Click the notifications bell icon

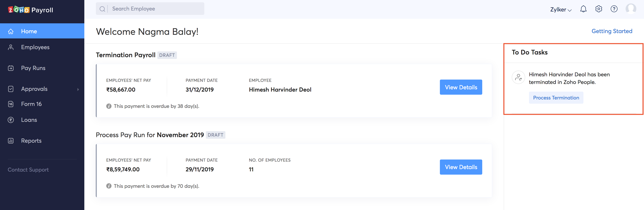pos(583,9)
